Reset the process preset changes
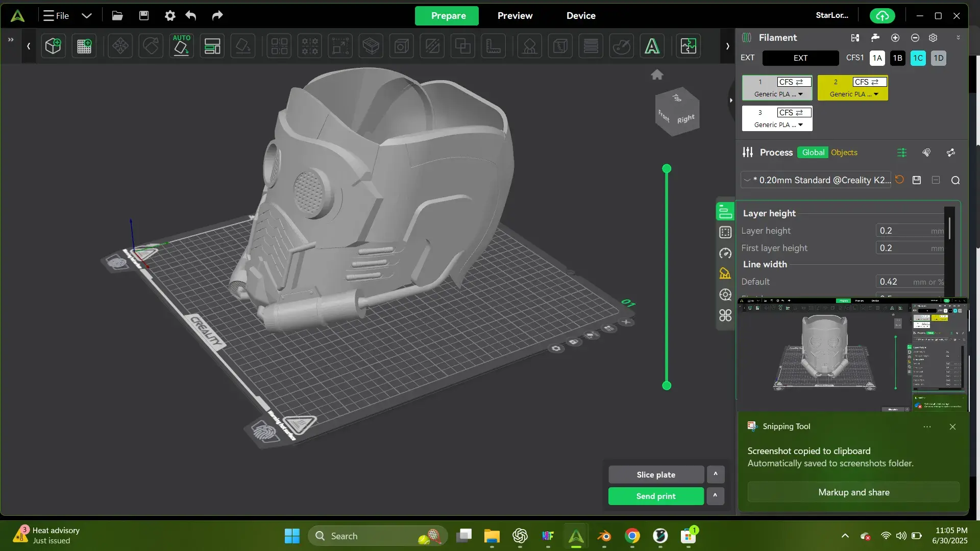The width and height of the screenshot is (980, 551). point(899,180)
